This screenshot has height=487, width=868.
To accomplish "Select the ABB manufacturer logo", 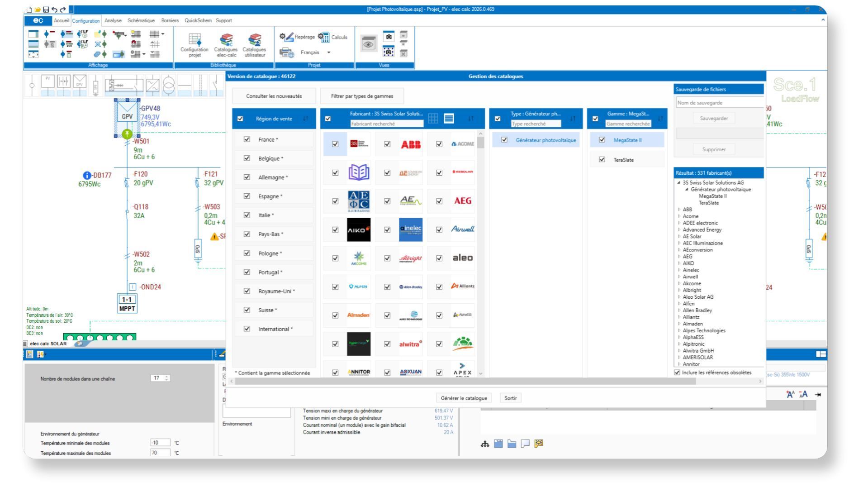I will (x=411, y=144).
